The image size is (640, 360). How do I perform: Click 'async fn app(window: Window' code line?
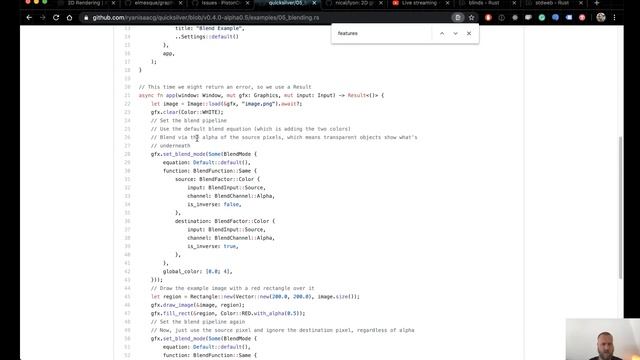pos(261,96)
